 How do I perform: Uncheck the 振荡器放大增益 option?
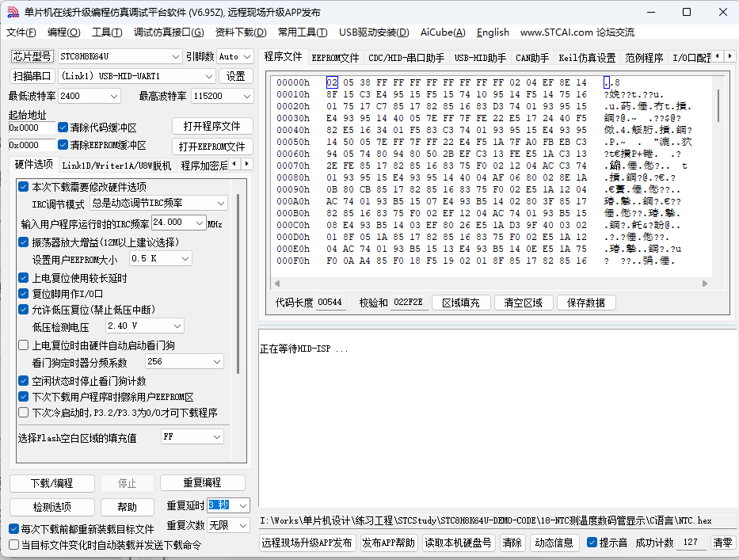point(23,243)
